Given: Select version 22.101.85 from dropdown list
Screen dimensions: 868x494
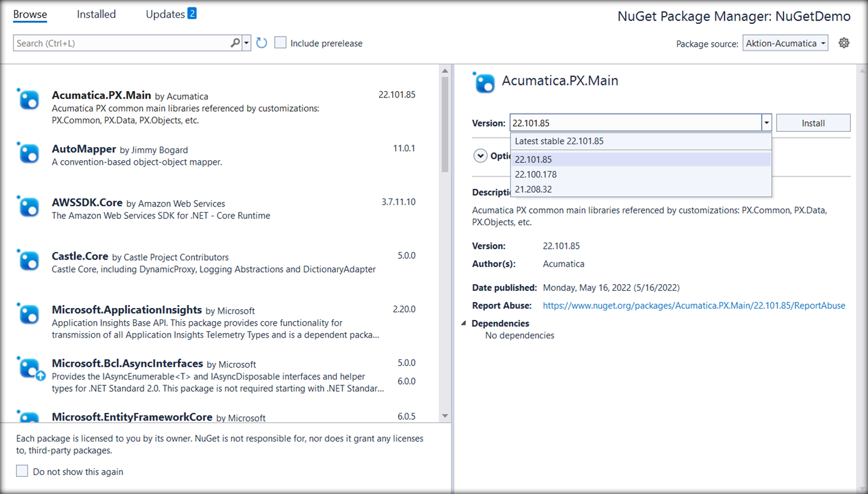Looking at the screenshot, I should click(641, 159).
